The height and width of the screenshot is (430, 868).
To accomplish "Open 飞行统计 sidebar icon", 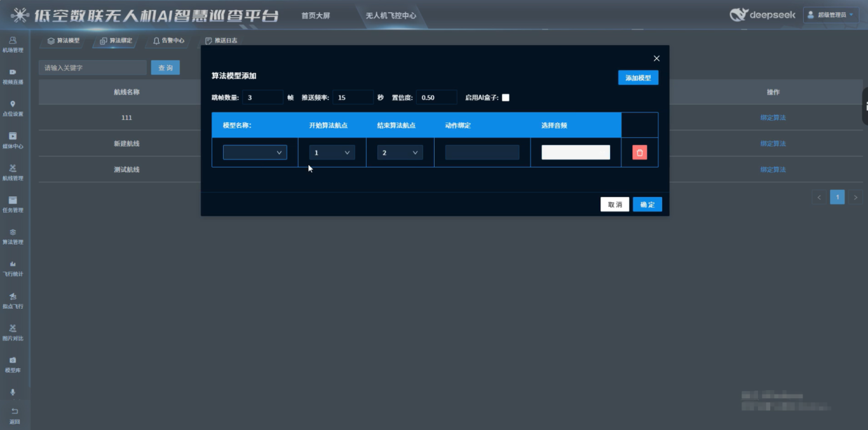I will (x=13, y=267).
